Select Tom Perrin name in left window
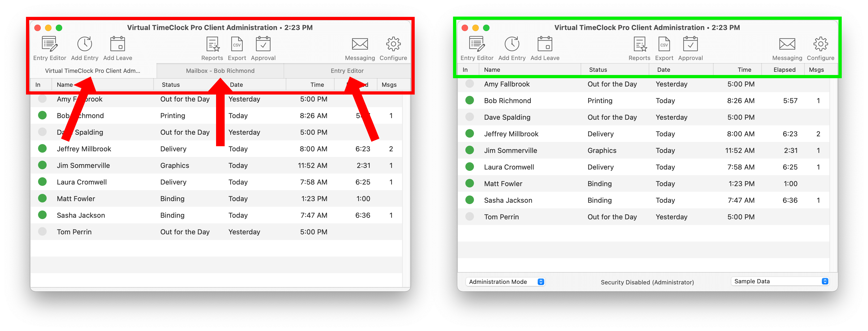The image size is (868, 331). 74,232
